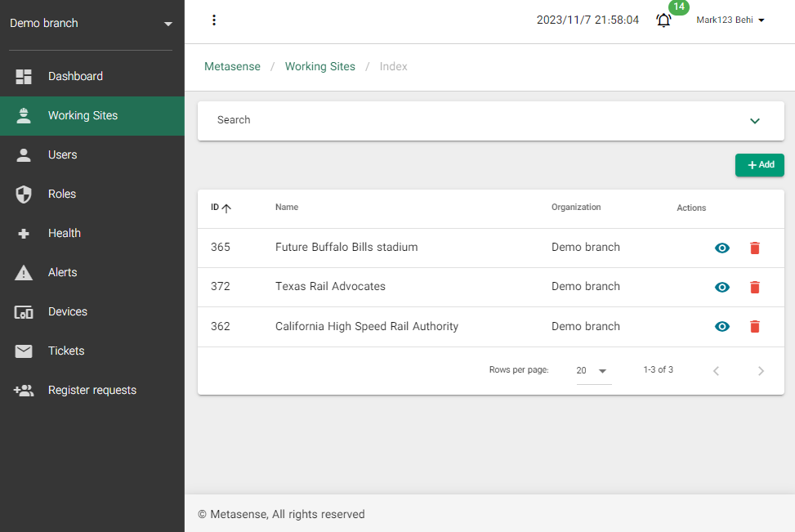Click Demo branch cell in row 362

pyautogui.click(x=586, y=327)
